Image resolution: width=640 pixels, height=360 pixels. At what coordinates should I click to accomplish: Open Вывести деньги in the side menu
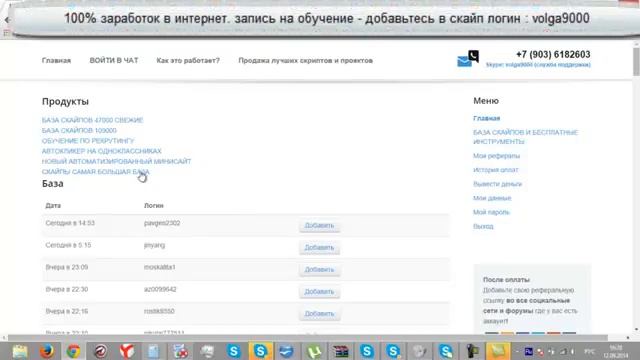point(498,184)
